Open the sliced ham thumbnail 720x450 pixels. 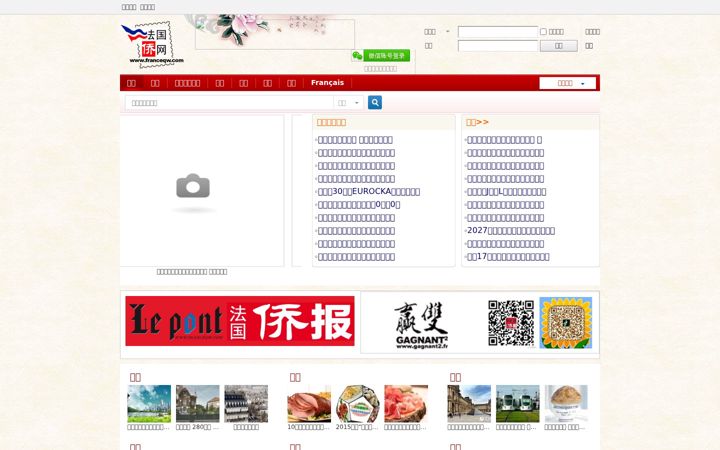pyautogui.click(x=309, y=404)
